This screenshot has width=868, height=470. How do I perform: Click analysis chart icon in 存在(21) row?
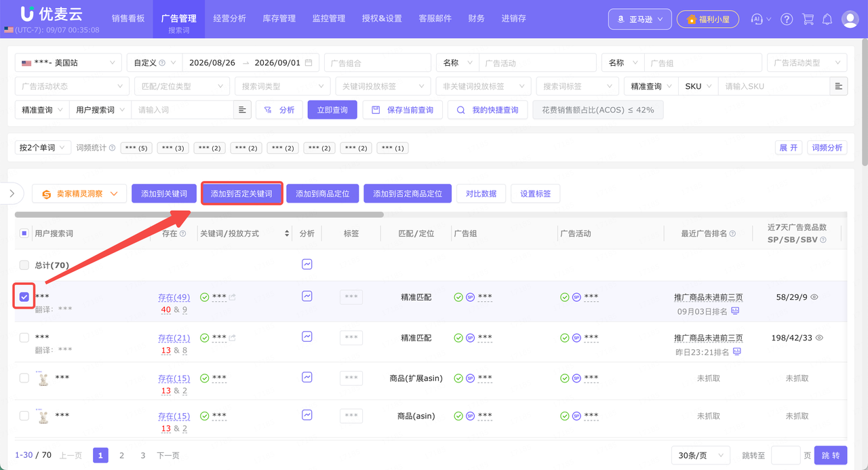click(x=307, y=336)
